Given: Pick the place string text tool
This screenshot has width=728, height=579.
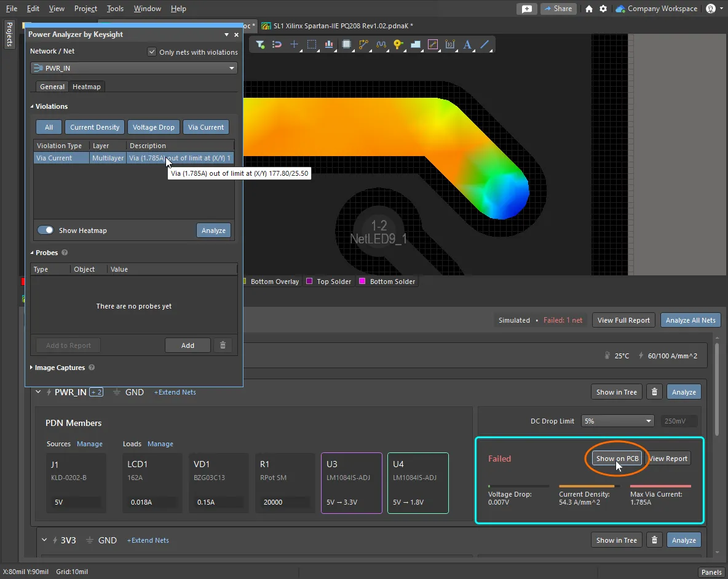Looking at the screenshot, I should 467,44.
